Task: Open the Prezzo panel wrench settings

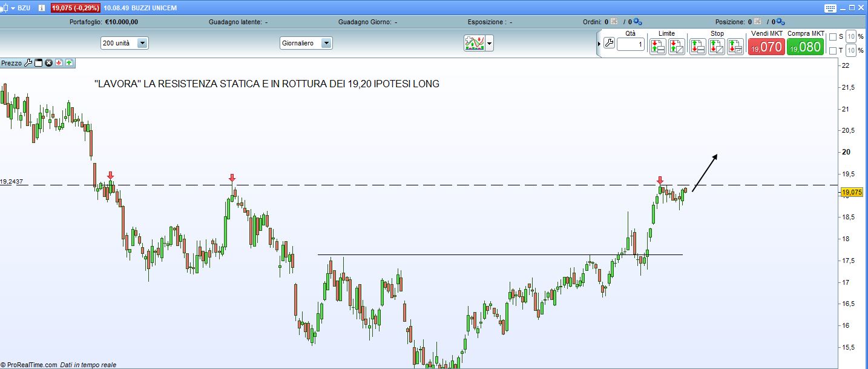Action: [x=28, y=62]
